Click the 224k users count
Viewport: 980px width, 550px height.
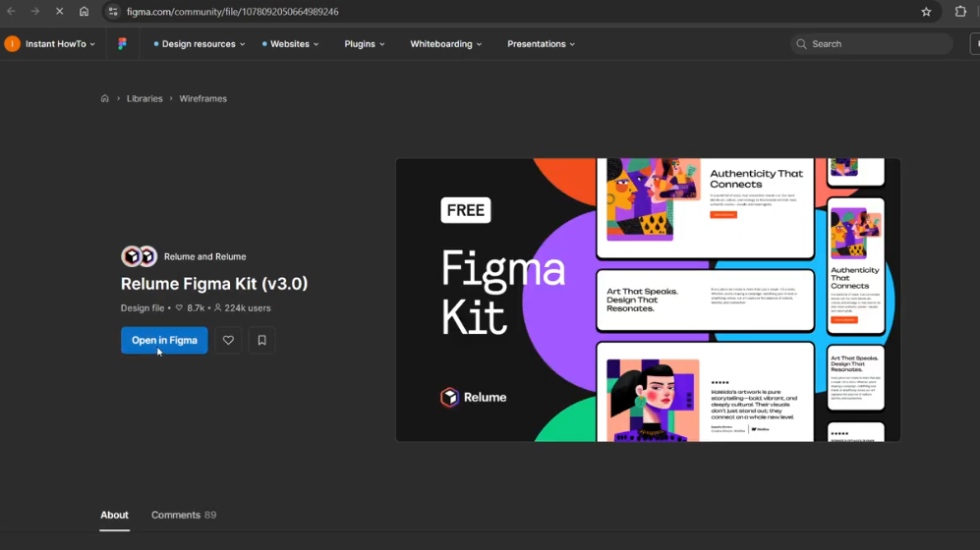coord(243,307)
